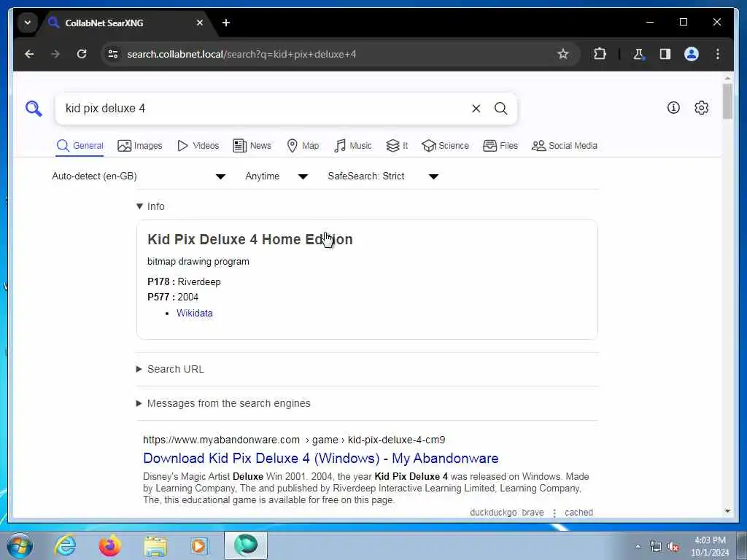Click the duckduckgo engine label
The image size is (747, 560).
(x=493, y=513)
